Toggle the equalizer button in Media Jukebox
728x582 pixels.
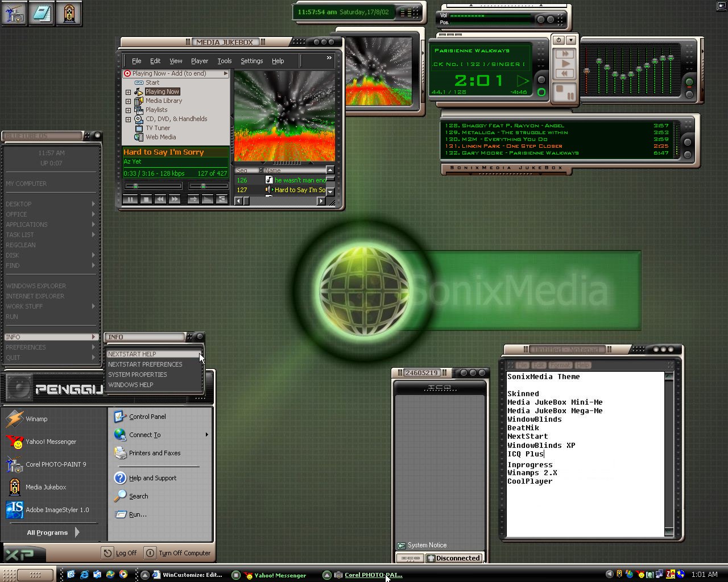pos(208,199)
